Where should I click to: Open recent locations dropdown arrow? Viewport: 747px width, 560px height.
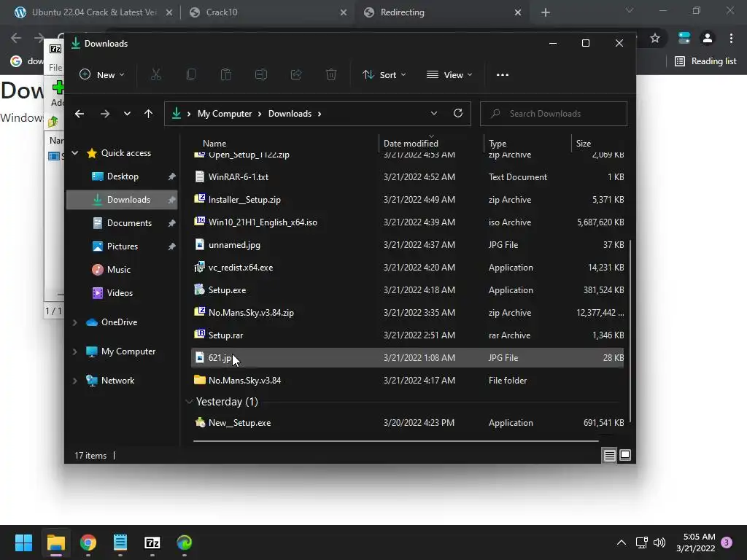pyautogui.click(x=127, y=114)
